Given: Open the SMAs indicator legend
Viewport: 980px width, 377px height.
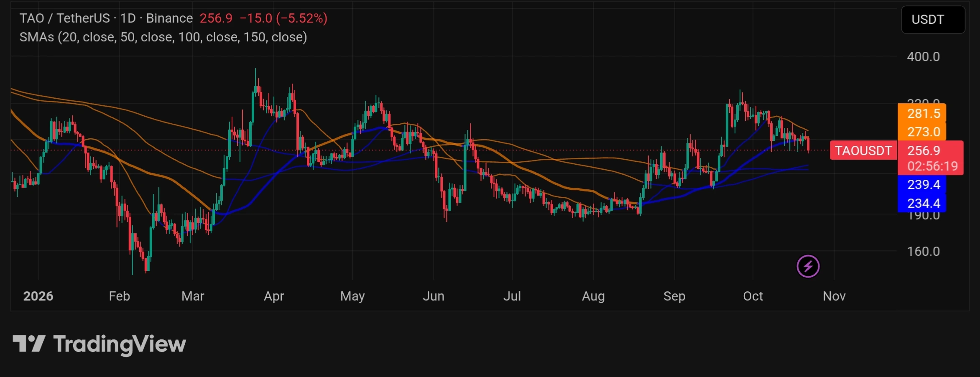Looking at the screenshot, I should click(163, 37).
